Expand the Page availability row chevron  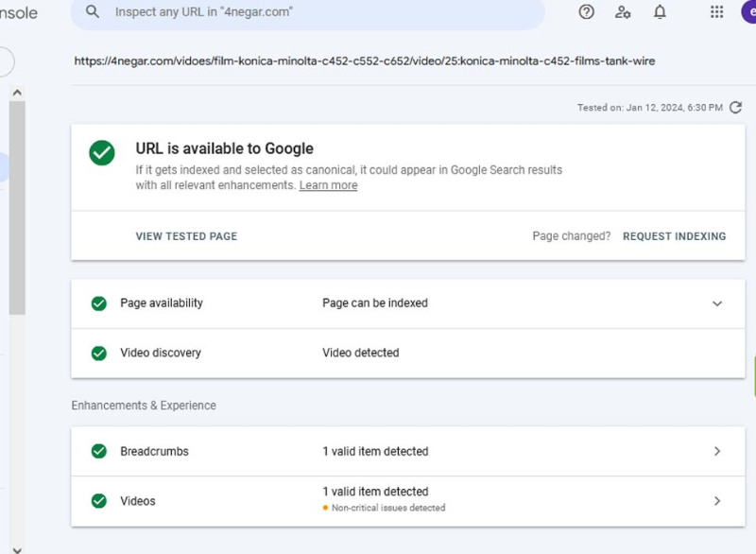click(717, 303)
